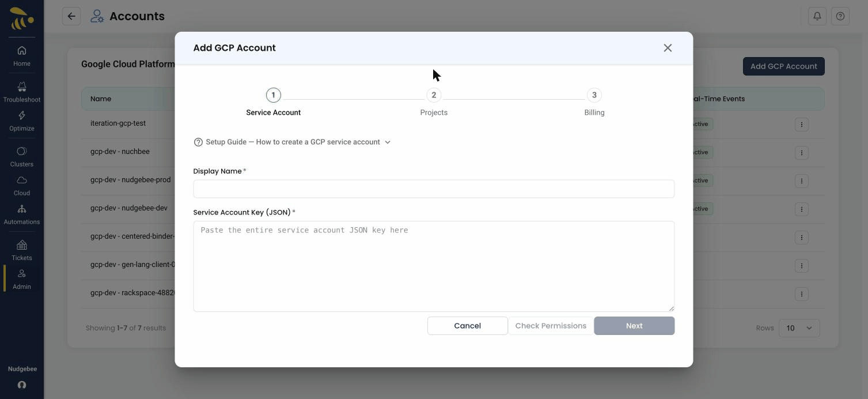This screenshot has width=868, height=399.
Task: Click the Google Cloud Platform heading
Action: pyautogui.click(x=128, y=64)
